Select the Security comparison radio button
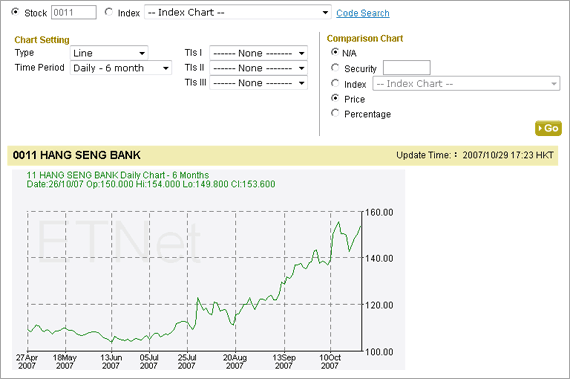Viewport: 570px width, 379px height. (x=335, y=68)
